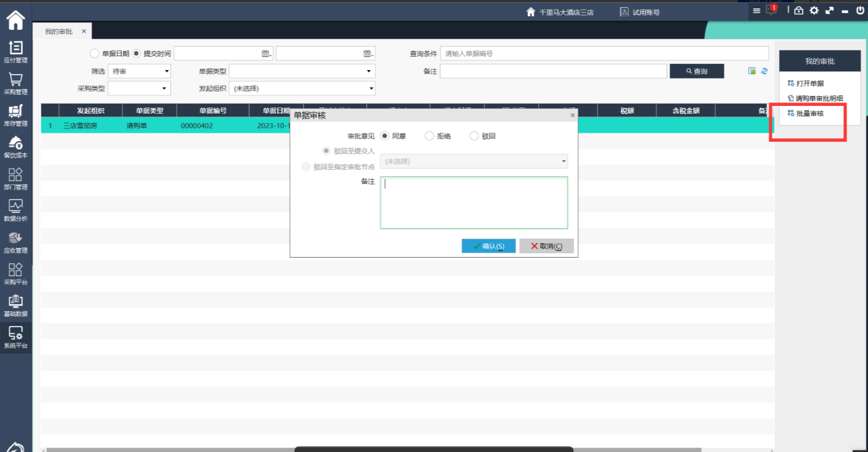Viewport: 868px width, 452px height.
Task: Open 餐饮成本 sidebar icon
Action: 16,147
